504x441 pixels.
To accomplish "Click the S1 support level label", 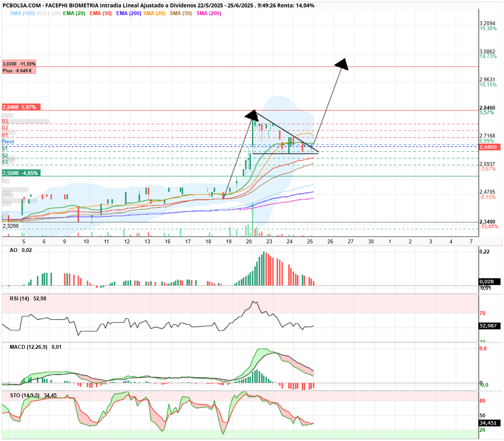I will click(5, 148).
